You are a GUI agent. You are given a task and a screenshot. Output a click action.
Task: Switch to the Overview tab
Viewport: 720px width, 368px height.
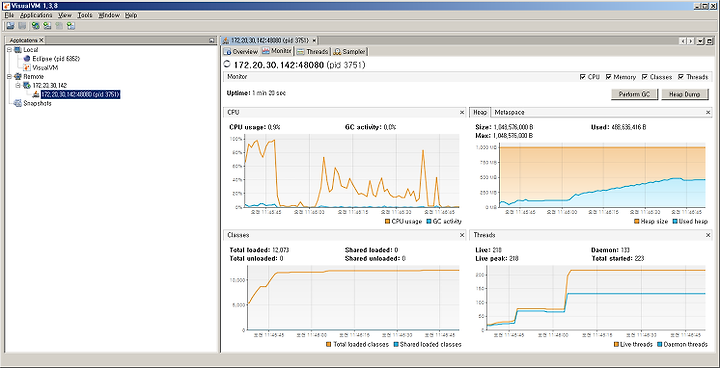(x=241, y=51)
